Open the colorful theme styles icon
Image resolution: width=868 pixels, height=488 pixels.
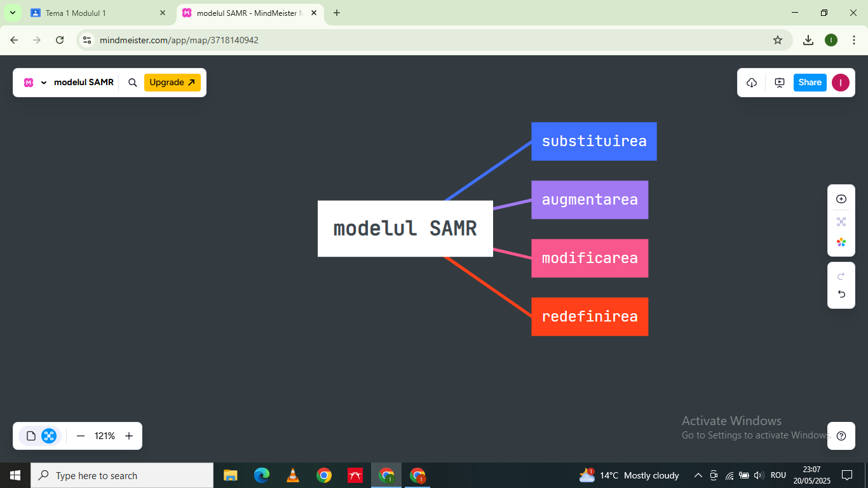pos(841,242)
